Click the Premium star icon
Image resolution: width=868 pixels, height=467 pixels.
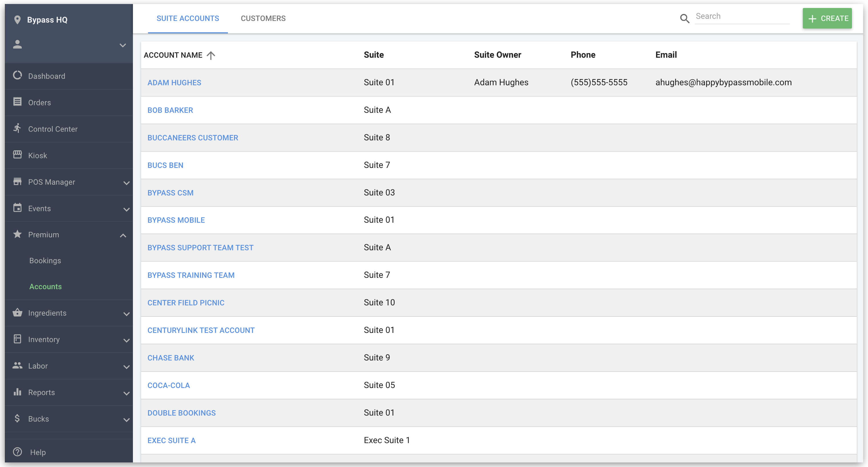pos(17,234)
